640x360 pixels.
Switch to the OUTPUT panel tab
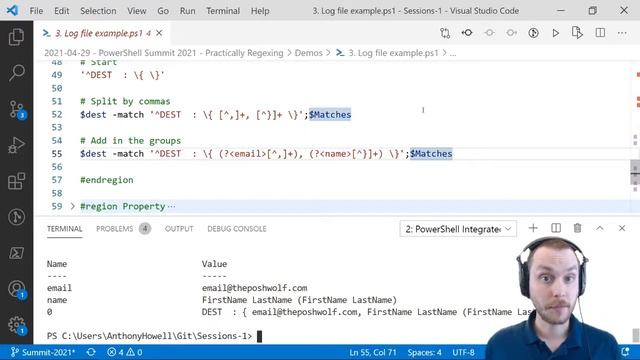pos(179,229)
